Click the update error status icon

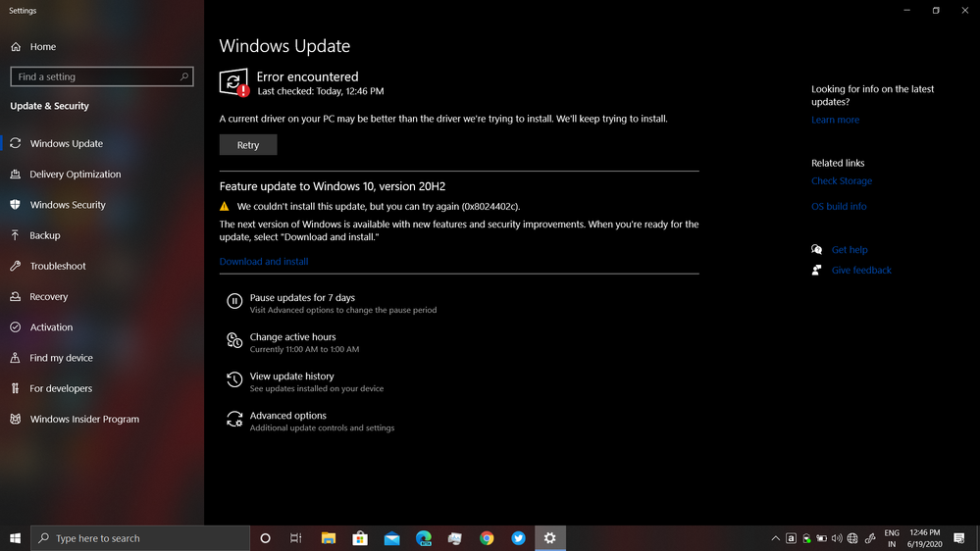(x=234, y=82)
